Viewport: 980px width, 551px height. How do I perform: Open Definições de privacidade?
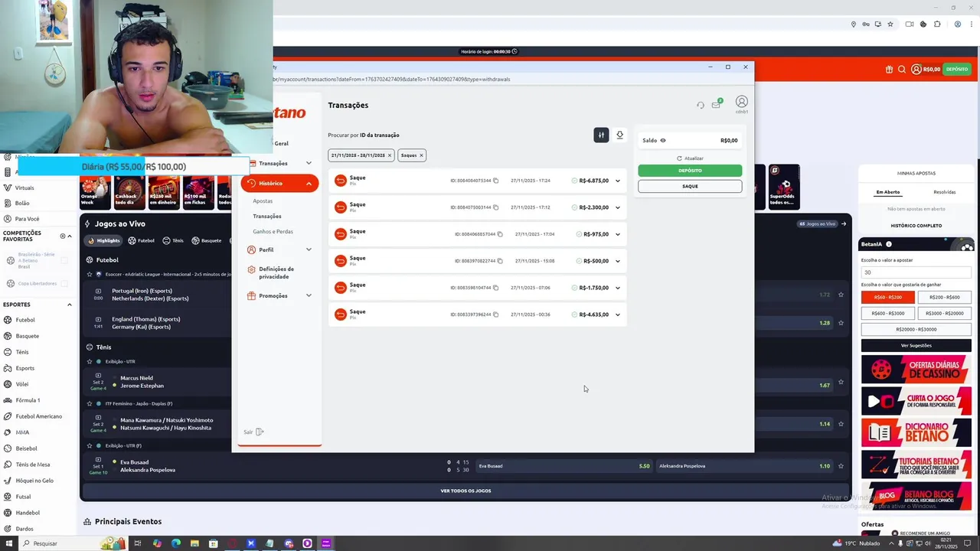coord(276,272)
